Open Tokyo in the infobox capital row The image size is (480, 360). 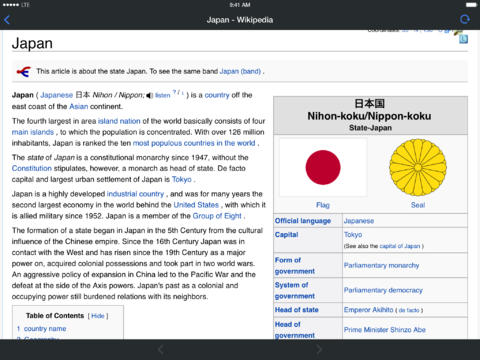coord(353,235)
